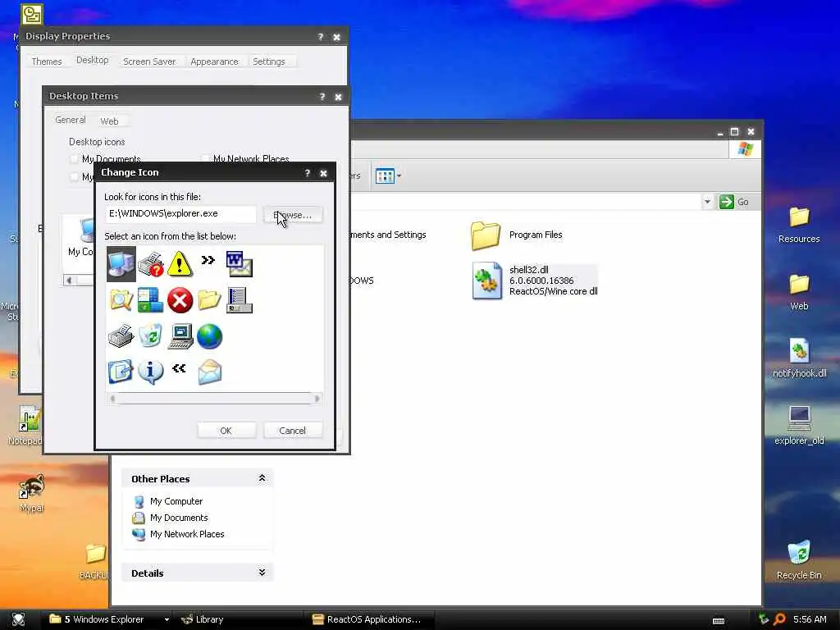The height and width of the screenshot is (630, 840).
Task: Switch to Themes tab in Display Properties
Action: click(x=47, y=62)
